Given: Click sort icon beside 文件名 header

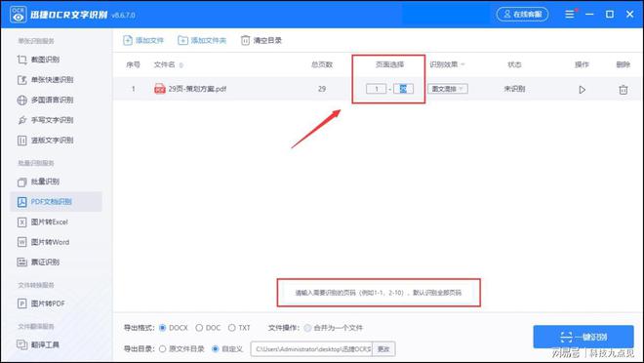Looking at the screenshot, I should [181, 65].
